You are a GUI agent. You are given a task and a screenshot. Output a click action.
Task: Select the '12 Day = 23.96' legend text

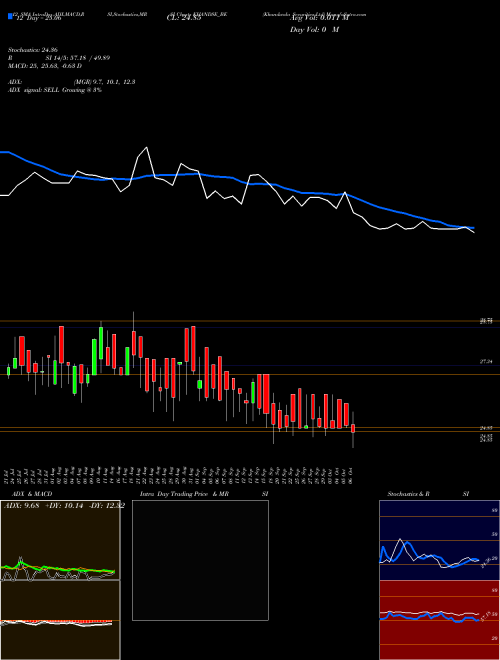point(37,18)
